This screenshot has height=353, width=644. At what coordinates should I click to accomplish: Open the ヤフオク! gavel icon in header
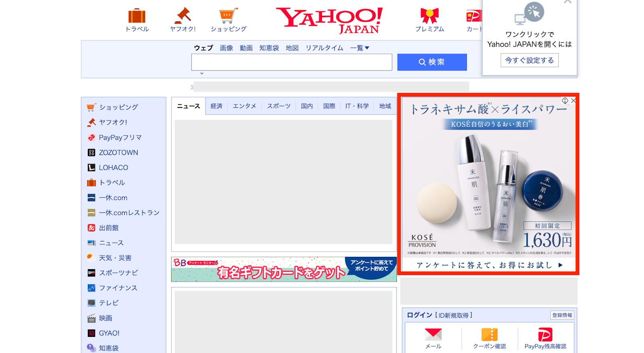(x=183, y=16)
